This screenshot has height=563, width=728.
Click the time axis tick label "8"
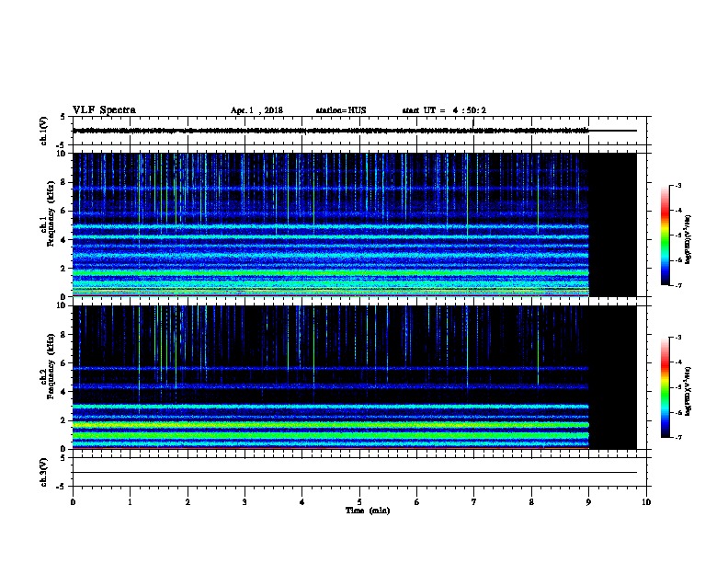(531, 502)
